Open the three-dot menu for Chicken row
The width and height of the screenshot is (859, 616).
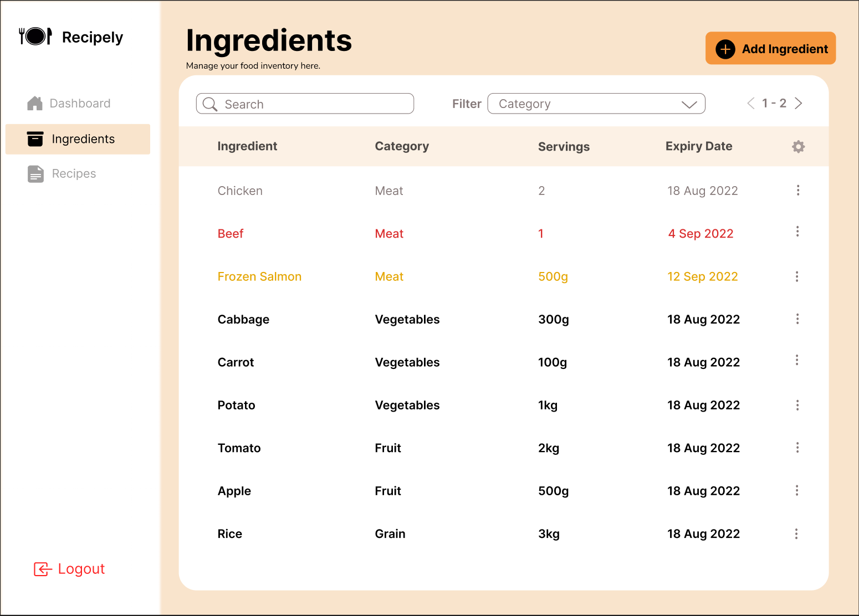click(x=798, y=191)
